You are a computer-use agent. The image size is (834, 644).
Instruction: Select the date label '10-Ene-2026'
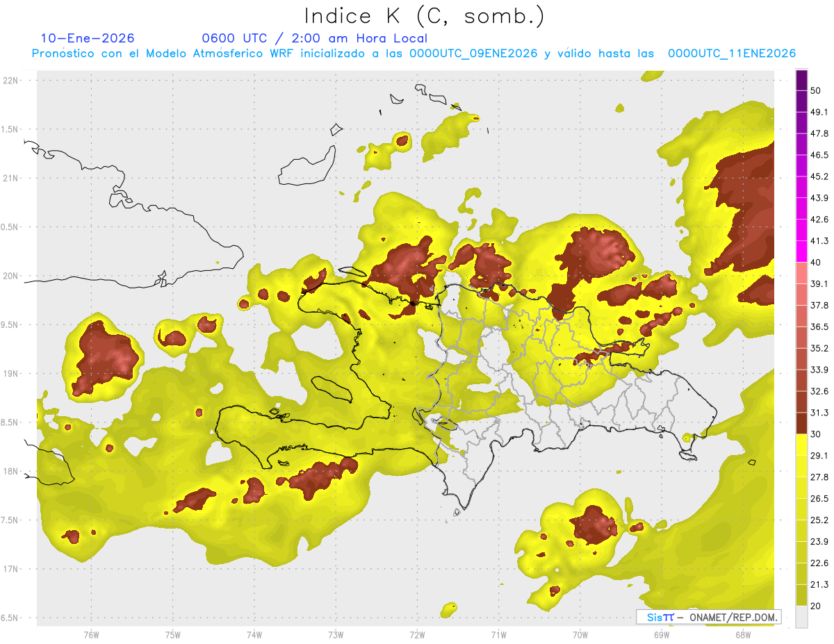pyautogui.click(x=88, y=38)
